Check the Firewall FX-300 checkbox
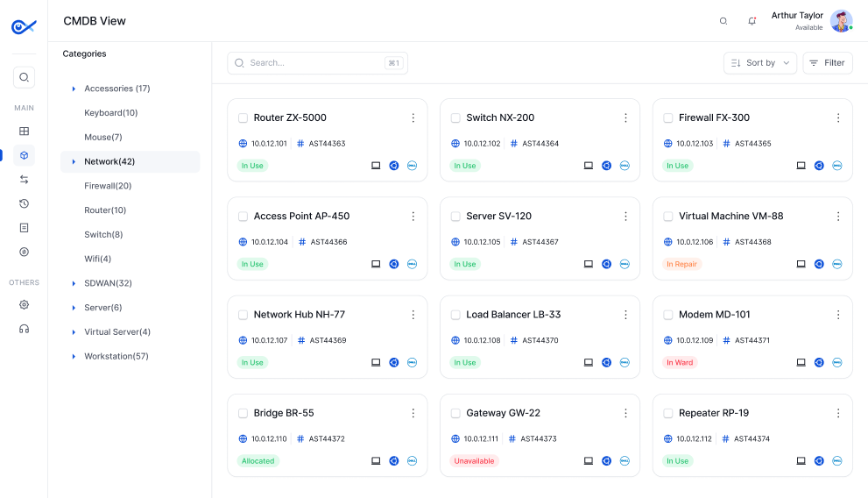Screen dimensions: 868x498 668,118
